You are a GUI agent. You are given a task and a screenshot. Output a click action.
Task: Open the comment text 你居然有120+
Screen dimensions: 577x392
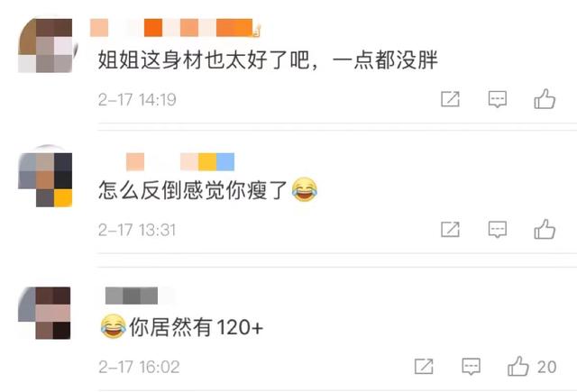[x=197, y=327]
